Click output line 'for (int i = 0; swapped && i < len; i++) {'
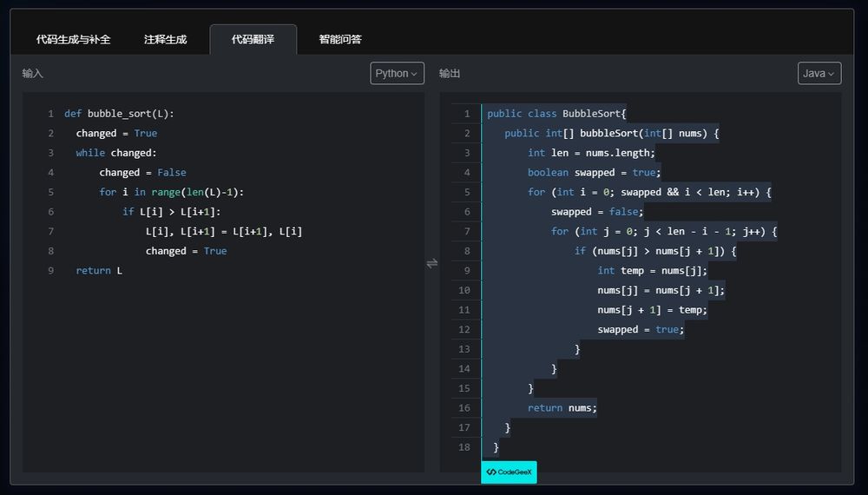Screen dimensions: 868x495 649,192
